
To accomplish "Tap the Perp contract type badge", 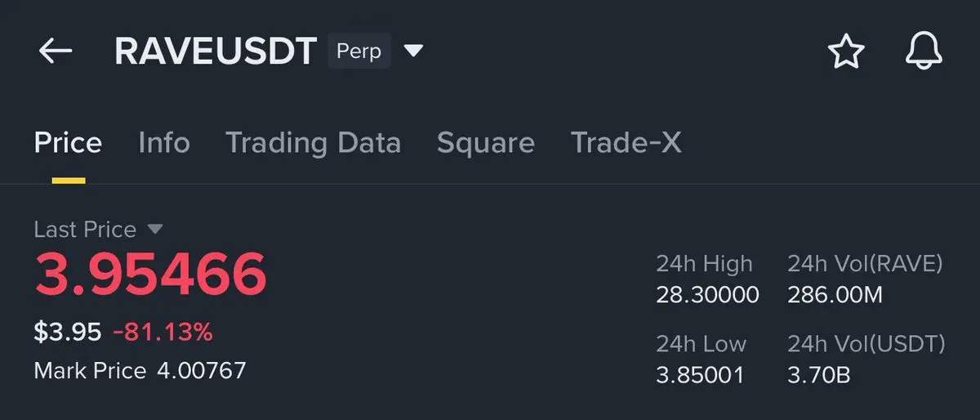I will tap(359, 51).
